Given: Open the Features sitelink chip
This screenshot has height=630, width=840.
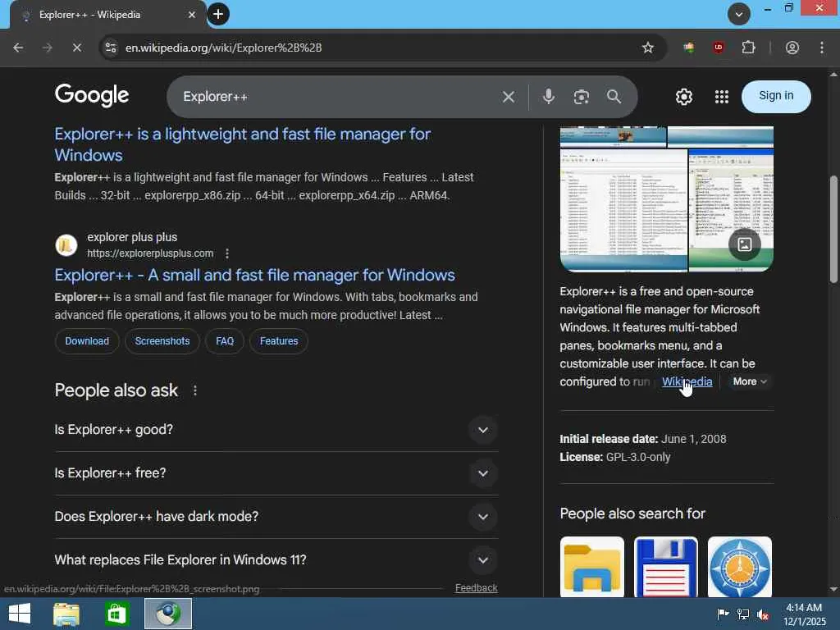Looking at the screenshot, I should coord(279,341).
